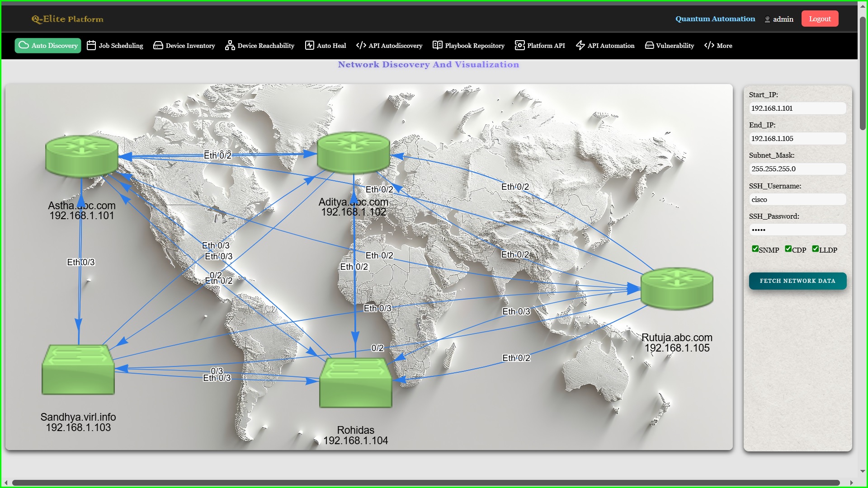Click the Vulnerability drive icon
Screen dimensions: 868x488
649,45
